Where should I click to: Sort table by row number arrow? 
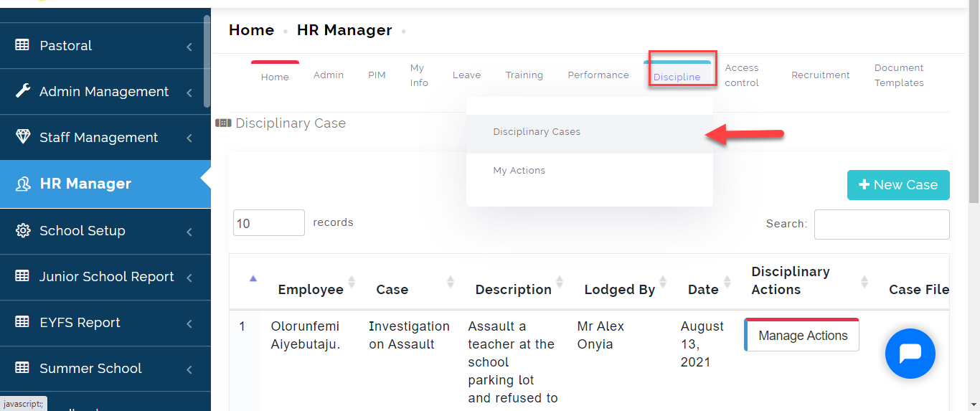coord(253,278)
